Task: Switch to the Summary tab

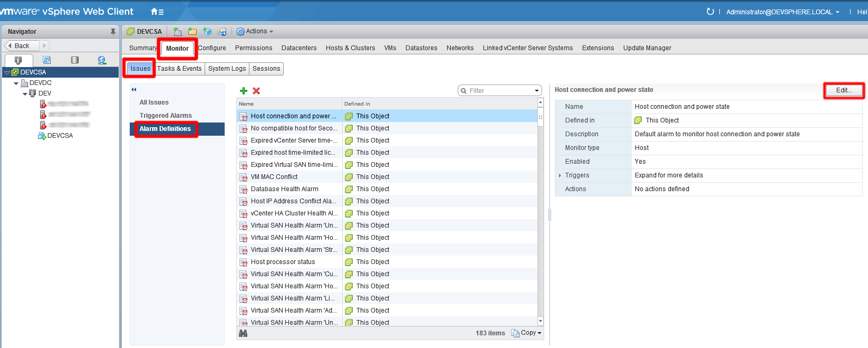Action: [143, 48]
